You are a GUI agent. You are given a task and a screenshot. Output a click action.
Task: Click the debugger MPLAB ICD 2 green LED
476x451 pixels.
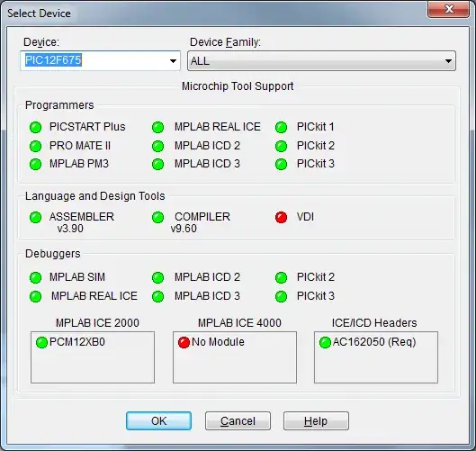(x=157, y=277)
